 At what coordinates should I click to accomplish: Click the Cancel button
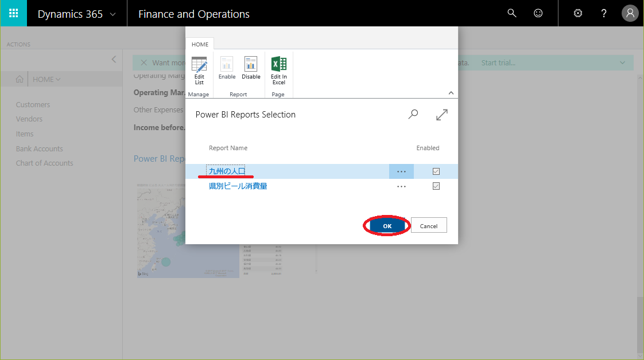(x=429, y=225)
